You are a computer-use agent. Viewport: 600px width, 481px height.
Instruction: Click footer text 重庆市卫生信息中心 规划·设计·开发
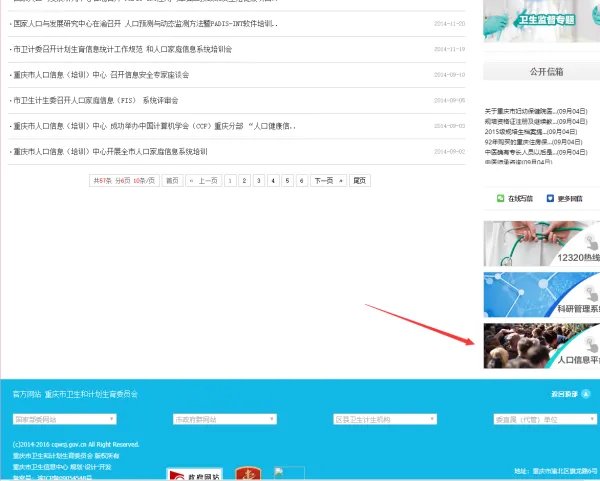62,467
